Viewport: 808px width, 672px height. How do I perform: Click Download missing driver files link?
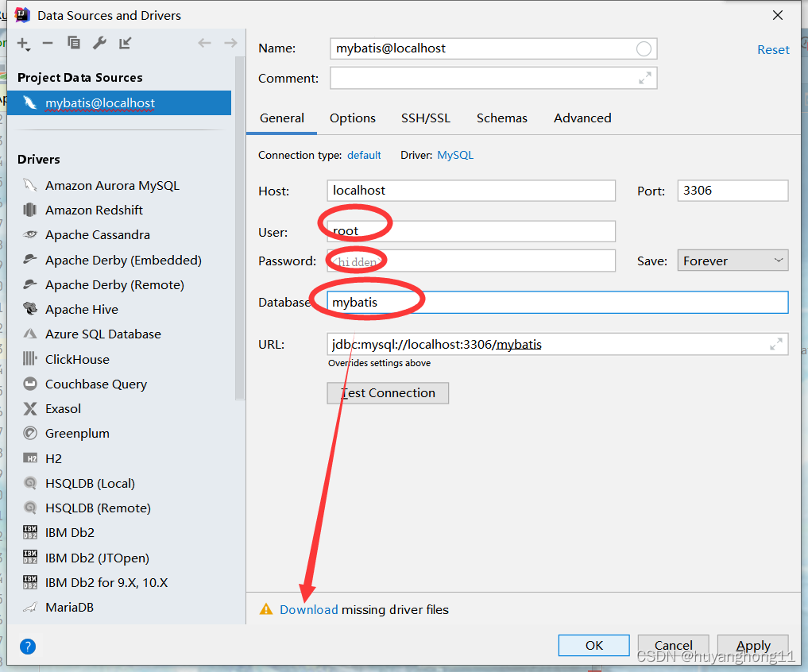[x=309, y=609]
